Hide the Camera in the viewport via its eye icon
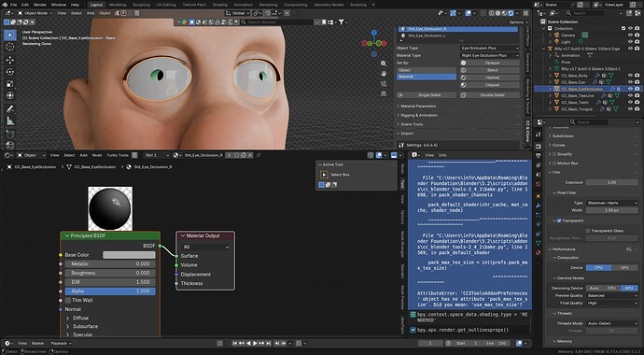644x355 pixels. pyautogui.click(x=630, y=35)
